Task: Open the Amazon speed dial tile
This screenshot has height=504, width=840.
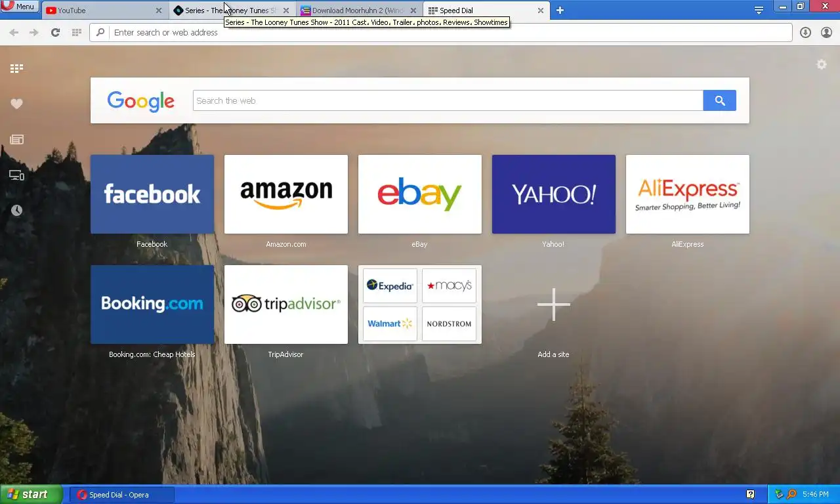Action: pos(286,194)
